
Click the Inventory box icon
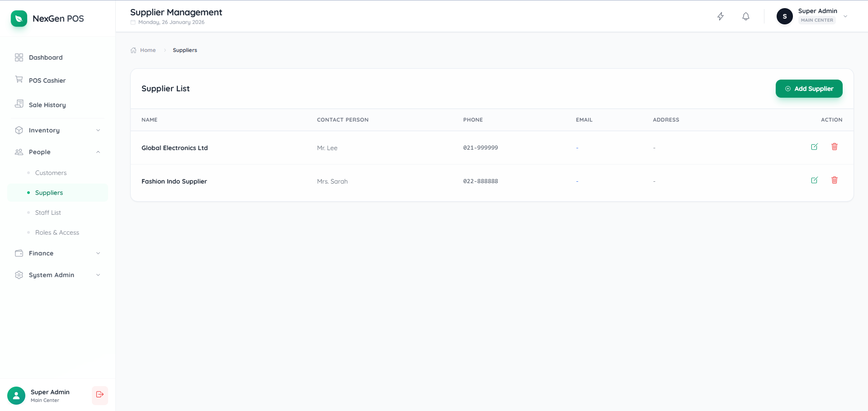19,130
